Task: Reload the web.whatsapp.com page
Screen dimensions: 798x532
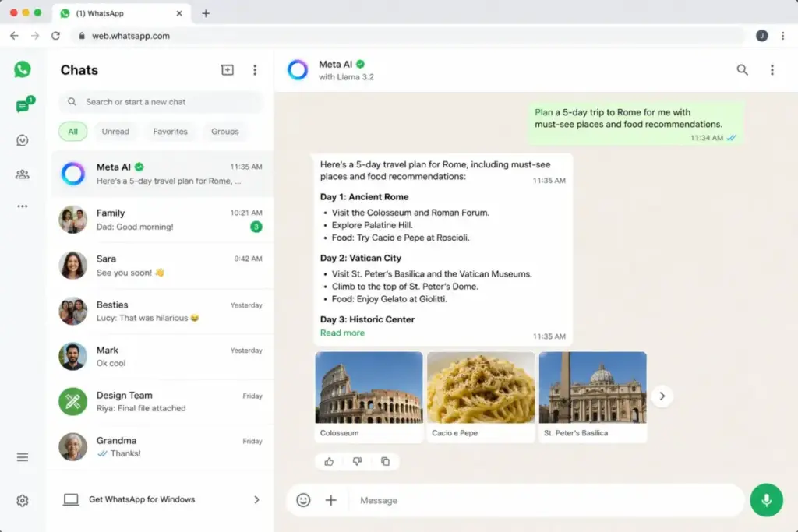Action: point(55,36)
